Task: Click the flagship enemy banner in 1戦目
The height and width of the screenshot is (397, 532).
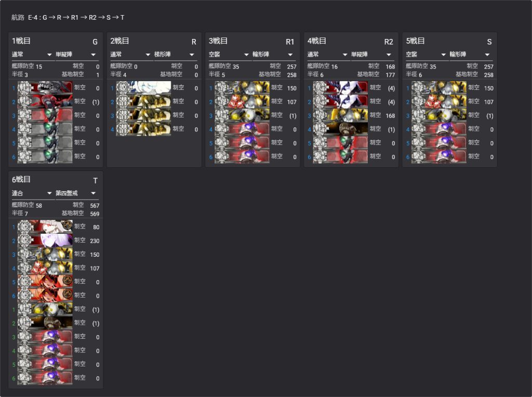Action: (45, 88)
